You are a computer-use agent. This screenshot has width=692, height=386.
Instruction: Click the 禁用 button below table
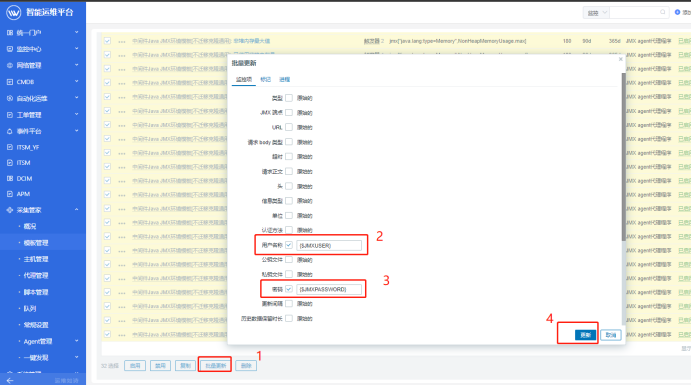[160, 366]
